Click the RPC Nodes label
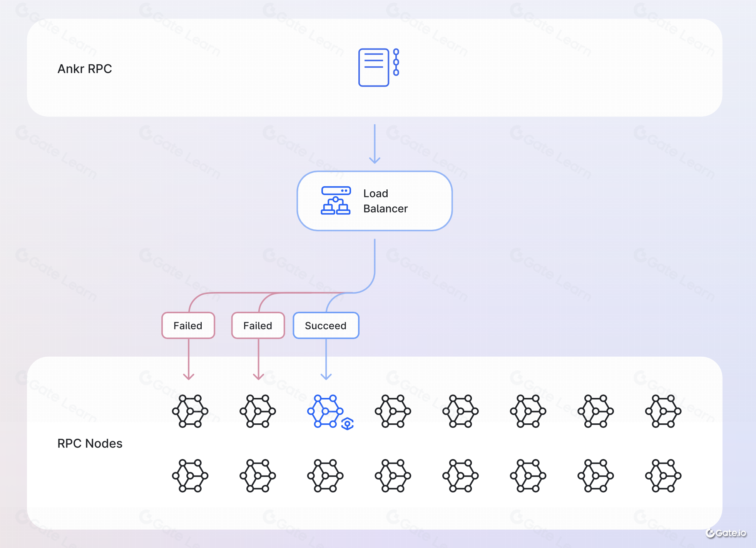The width and height of the screenshot is (756, 548). click(x=90, y=443)
